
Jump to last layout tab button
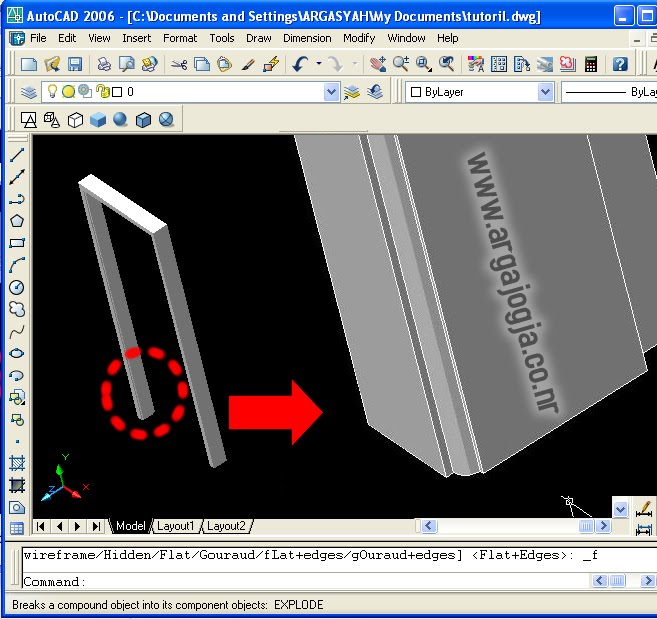tap(96, 526)
